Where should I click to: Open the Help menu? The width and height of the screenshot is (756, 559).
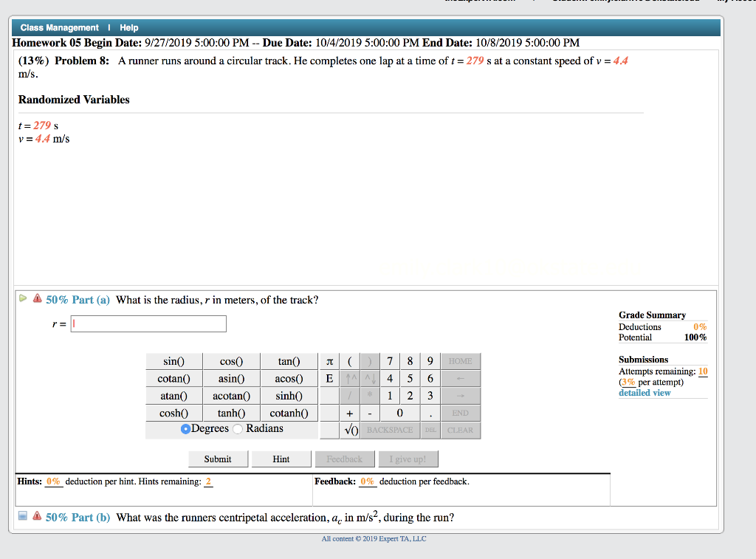tap(128, 27)
